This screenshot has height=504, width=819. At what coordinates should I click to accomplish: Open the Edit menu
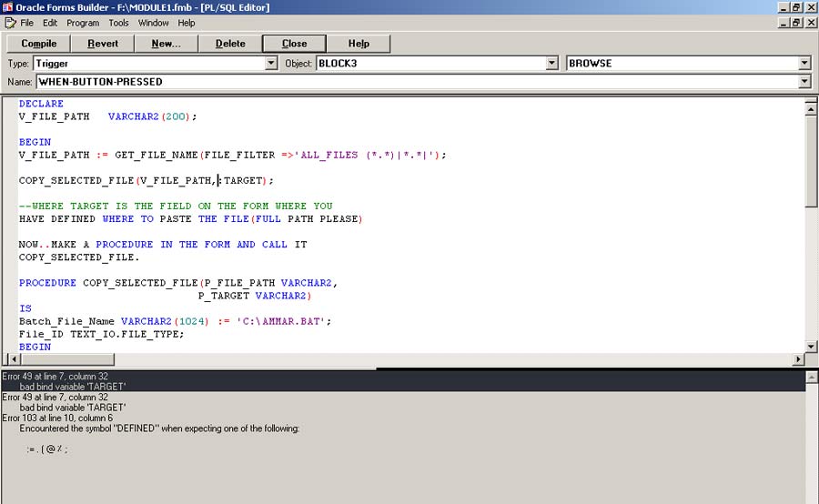50,23
